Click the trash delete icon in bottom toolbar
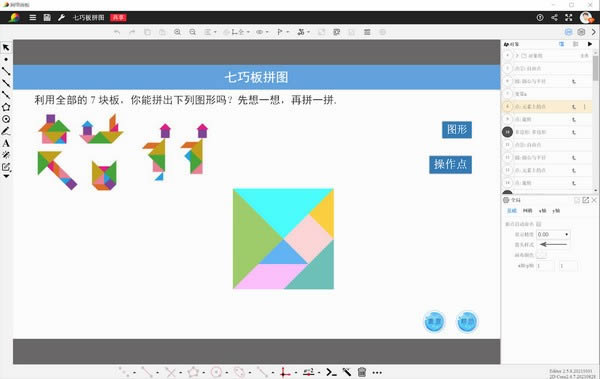 pos(362,372)
